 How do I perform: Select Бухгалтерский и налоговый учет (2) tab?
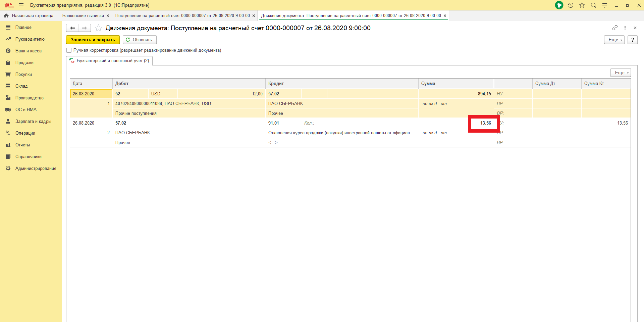[x=109, y=61]
